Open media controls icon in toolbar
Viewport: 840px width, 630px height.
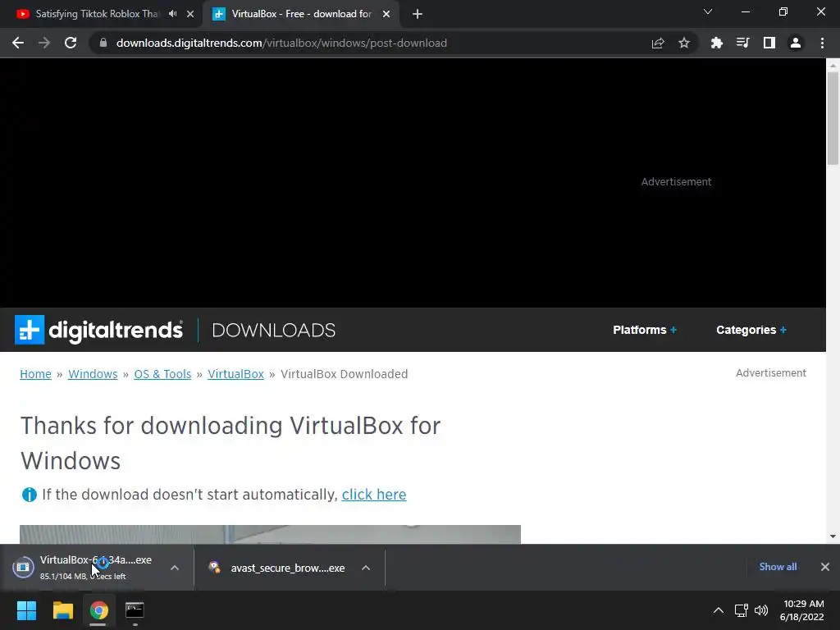pyautogui.click(x=743, y=43)
